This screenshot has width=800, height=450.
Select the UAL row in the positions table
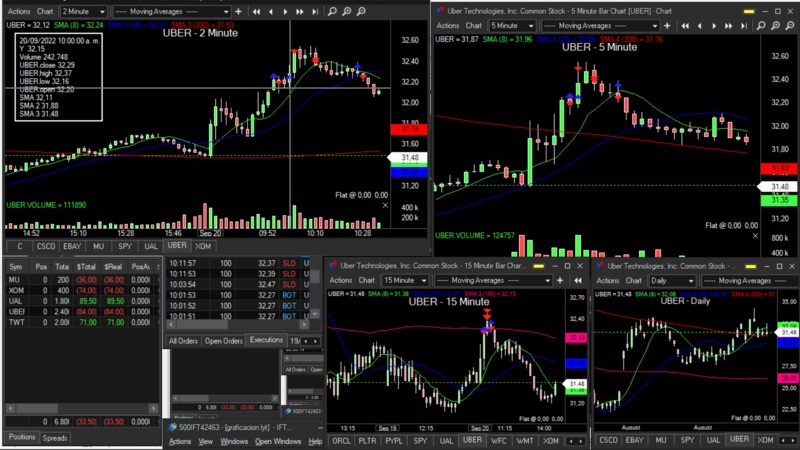[x=16, y=300]
